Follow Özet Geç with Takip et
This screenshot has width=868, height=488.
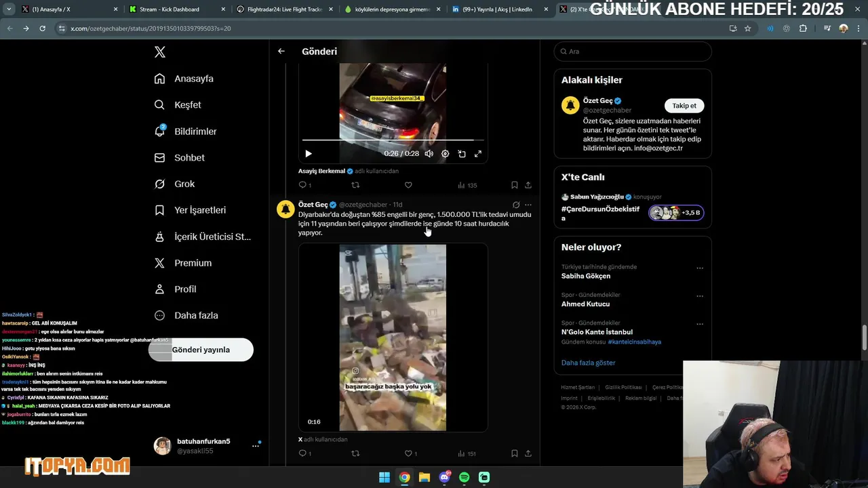click(x=684, y=106)
